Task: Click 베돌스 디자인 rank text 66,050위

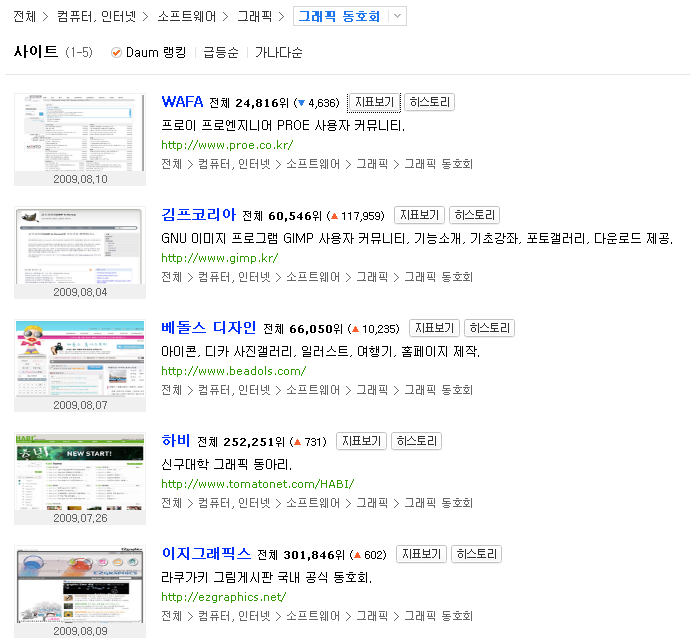Action: (x=316, y=329)
